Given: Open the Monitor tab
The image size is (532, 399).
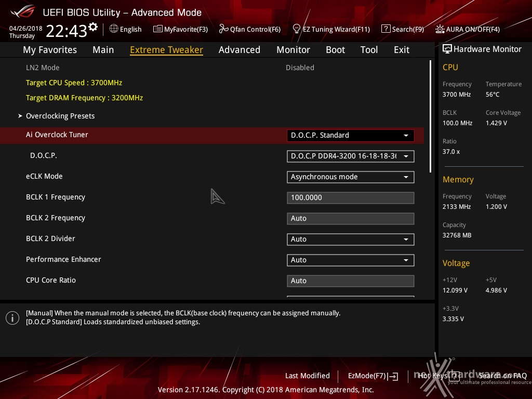Looking at the screenshot, I should click(x=293, y=50).
